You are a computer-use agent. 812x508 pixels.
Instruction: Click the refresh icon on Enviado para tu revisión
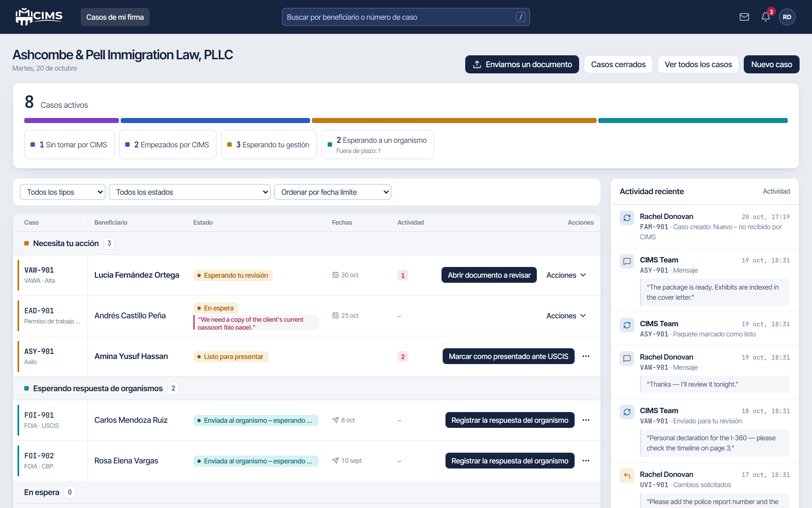[x=627, y=412]
